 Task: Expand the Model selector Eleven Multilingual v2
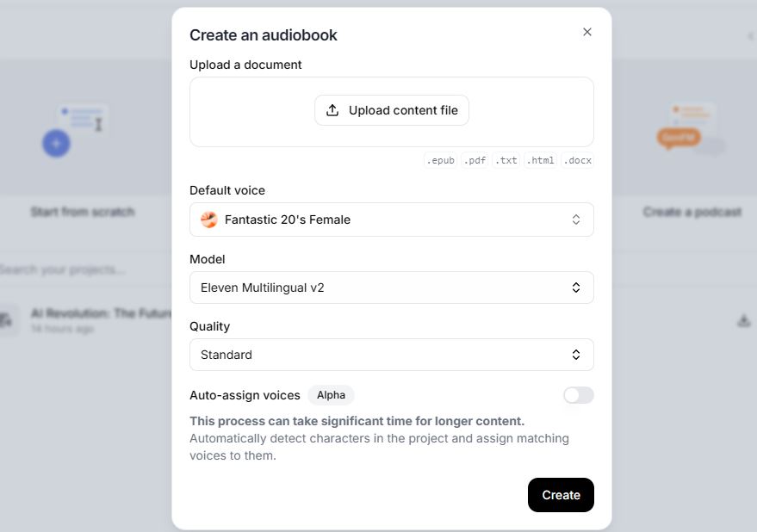pyautogui.click(x=391, y=288)
